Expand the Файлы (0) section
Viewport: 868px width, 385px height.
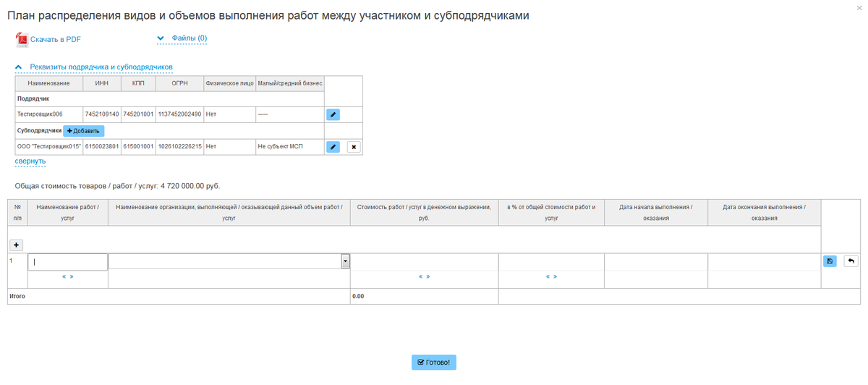coord(182,38)
